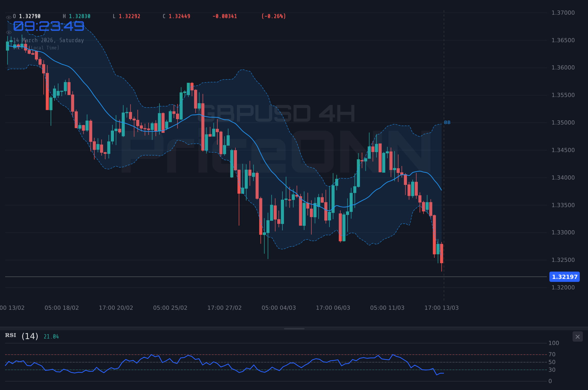The height and width of the screenshot is (390, 588).
Task: Click the Close value 1.32449
Action: click(x=180, y=16)
